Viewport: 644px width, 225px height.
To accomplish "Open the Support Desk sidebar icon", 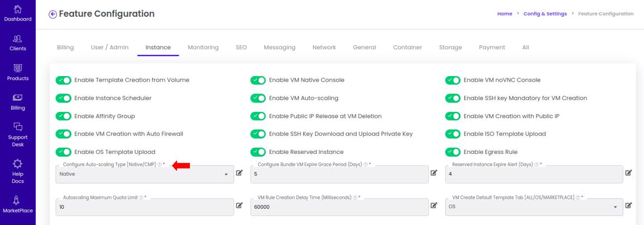I will click(x=18, y=126).
